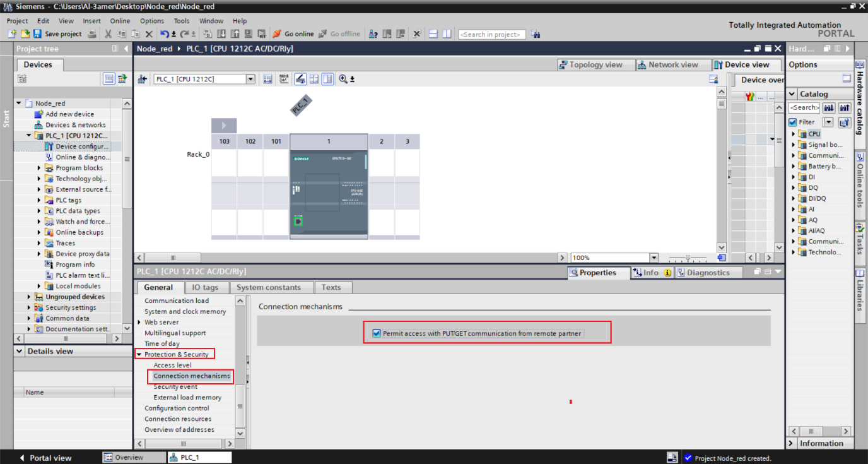This screenshot has height=464, width=868.
Task: Click the Redo arrow icon
Action: point(184,33)
